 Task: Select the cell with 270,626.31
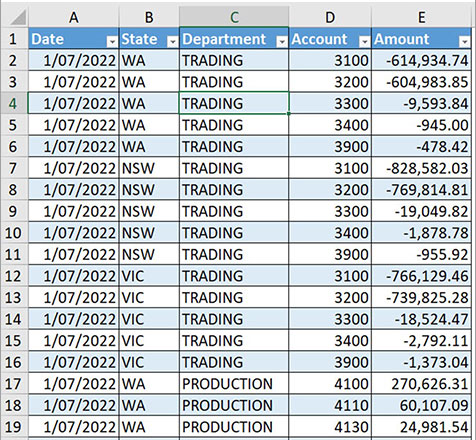(x=421, y=384)
